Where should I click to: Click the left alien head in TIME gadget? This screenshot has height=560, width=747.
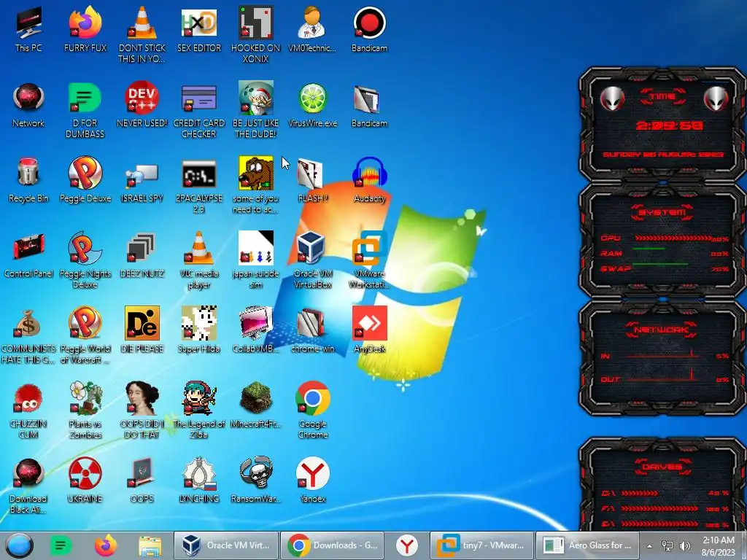tap(612, 98)
